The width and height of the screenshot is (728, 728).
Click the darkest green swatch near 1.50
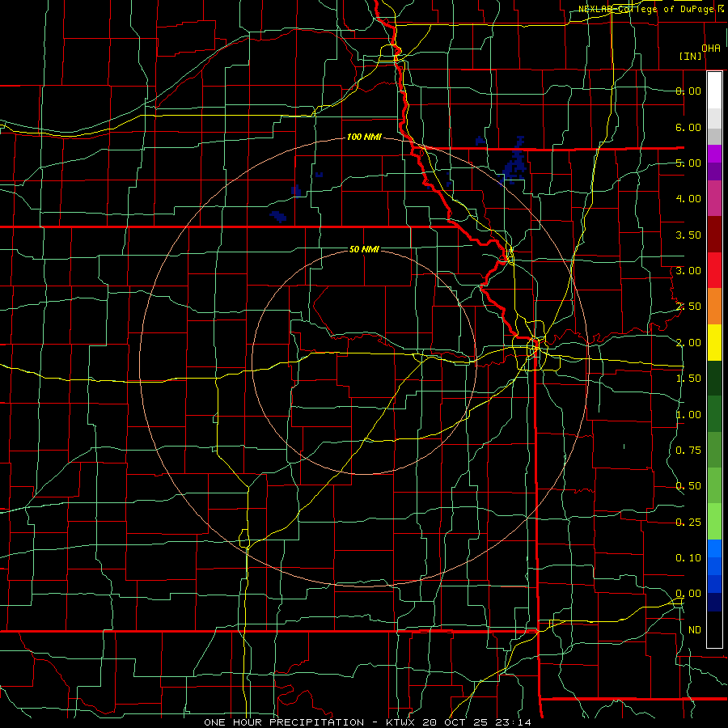pyautogui.click(x=714, y=378)
